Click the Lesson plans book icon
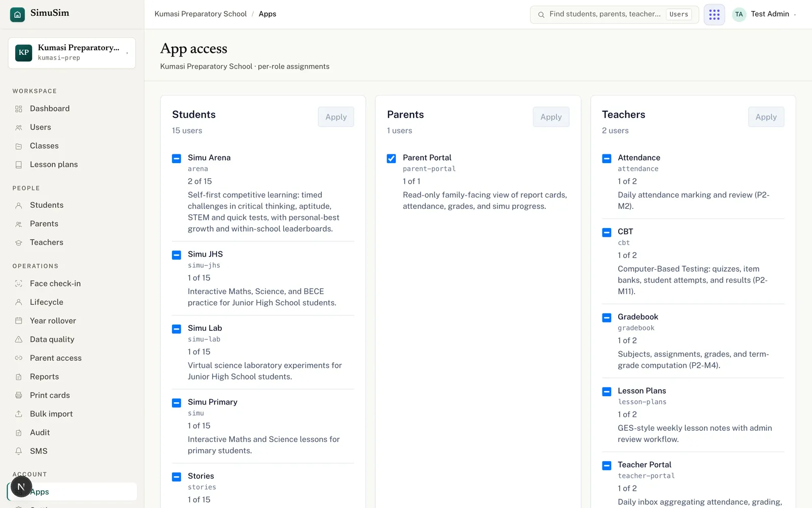 pos(19,165)
